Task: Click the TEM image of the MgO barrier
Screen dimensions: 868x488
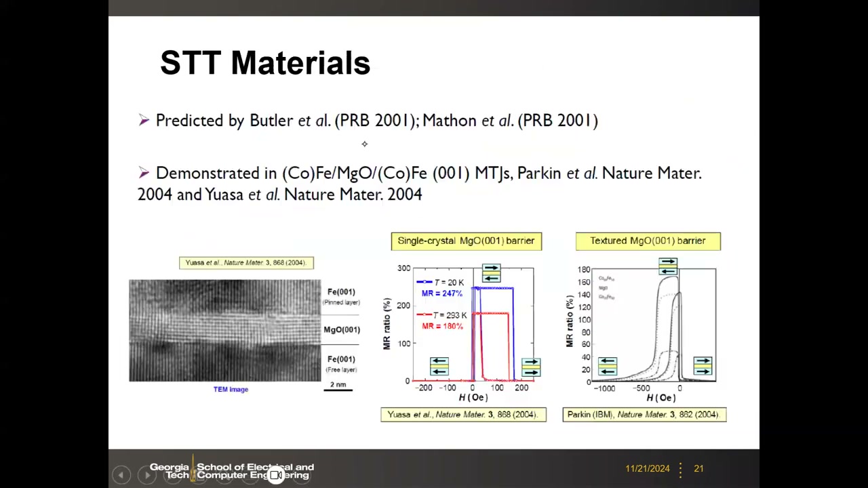Action: pyautogui.click(x=224, y=330)
